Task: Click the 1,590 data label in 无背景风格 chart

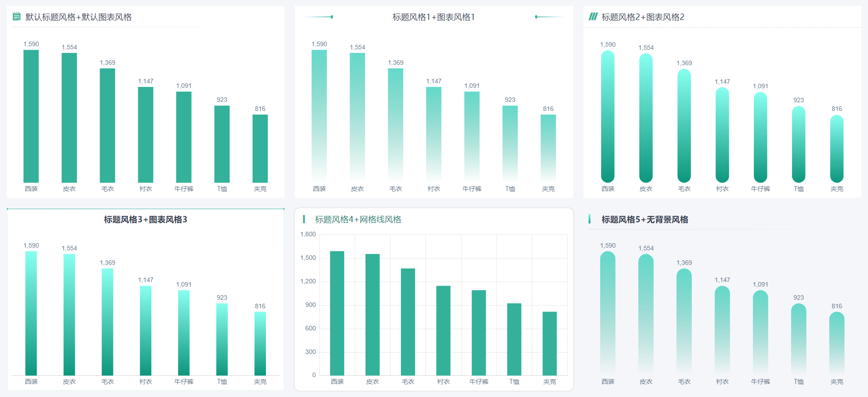Action: [x=608, y=245]
